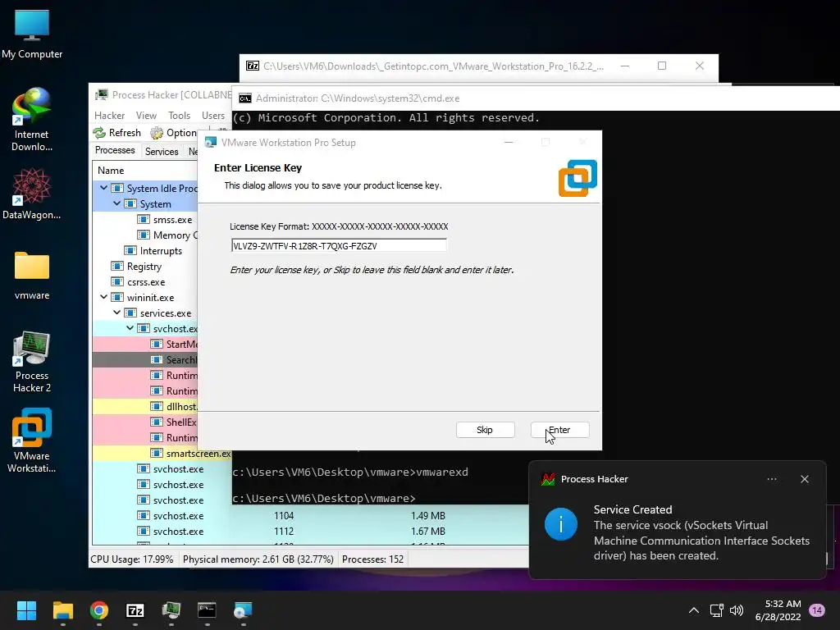Image resolution: width=840 pixels, height=630 pixels.
Task: Click Physical memory status bar entry
Action: (258, 559)
